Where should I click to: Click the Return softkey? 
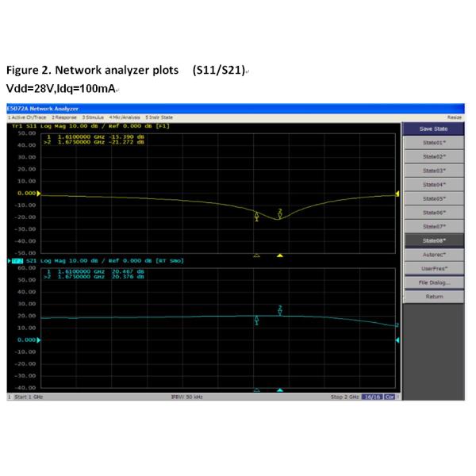click(x=432, y=297)
